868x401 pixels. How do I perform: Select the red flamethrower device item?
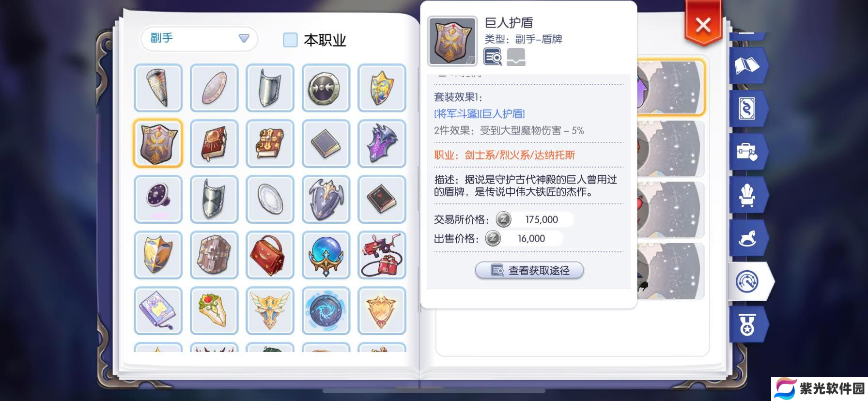coord(382,255)
